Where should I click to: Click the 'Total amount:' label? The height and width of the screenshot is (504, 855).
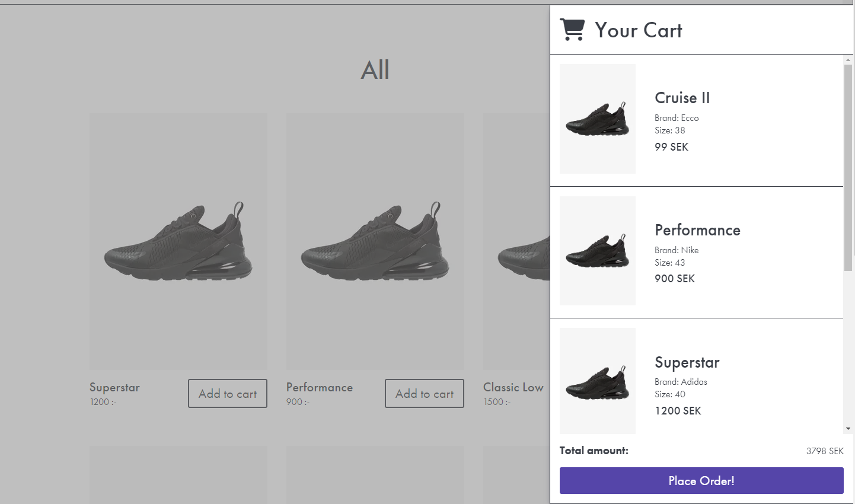[x=594, y=451]
